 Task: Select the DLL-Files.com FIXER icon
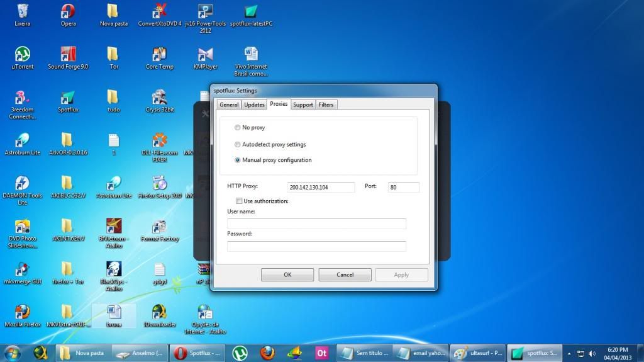(159, 147)
